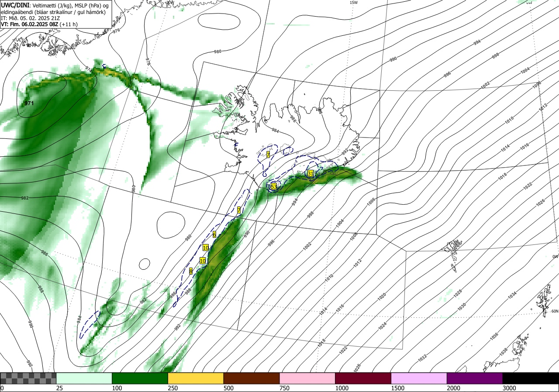Click the light pink 750–1000 legend swatch

[x=307, y=378]
